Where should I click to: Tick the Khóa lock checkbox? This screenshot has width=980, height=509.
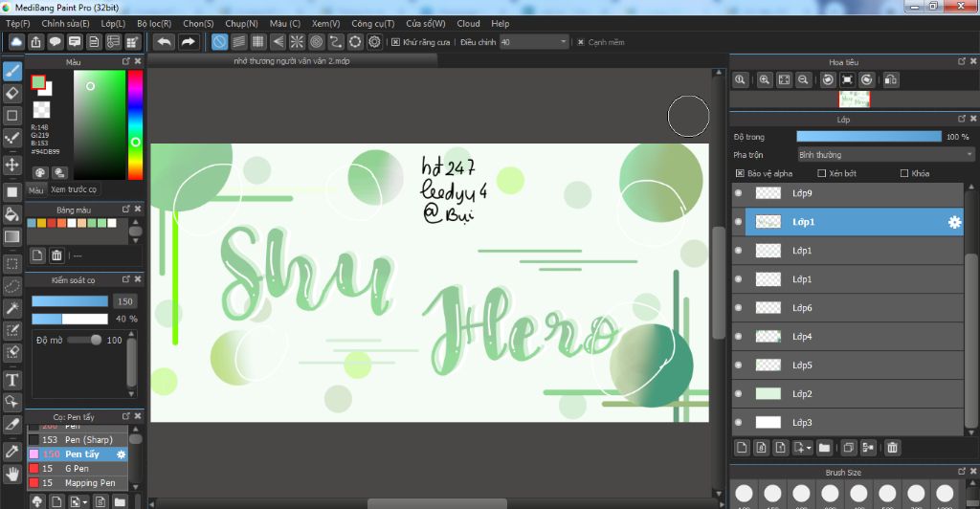point(904,173)
